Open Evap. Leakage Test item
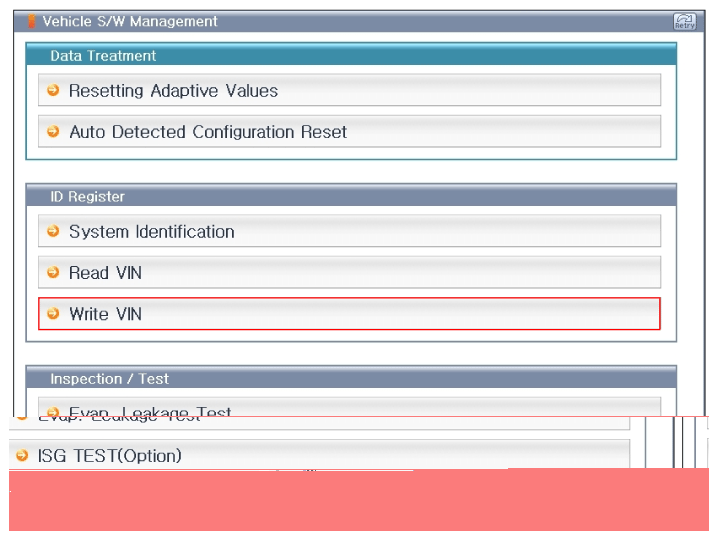Image resolution: width=718 pixels, height=540 pixels. coord(349,408)
